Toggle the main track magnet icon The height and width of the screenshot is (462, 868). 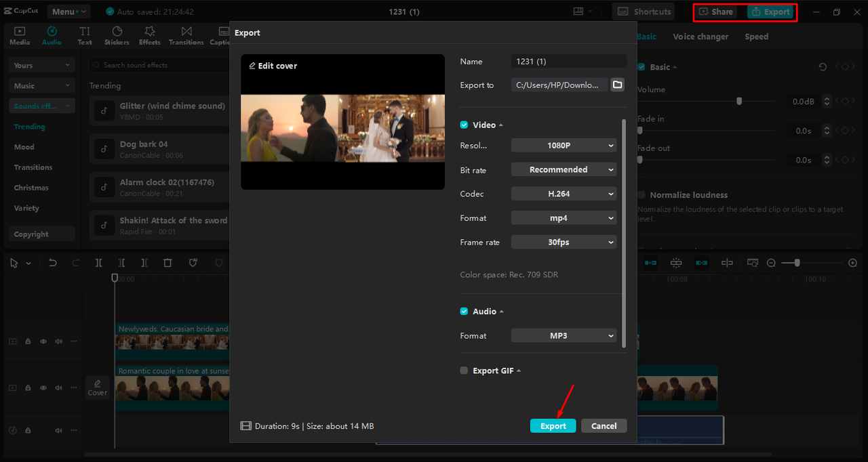pyautogui.click(x=650, y=262)
